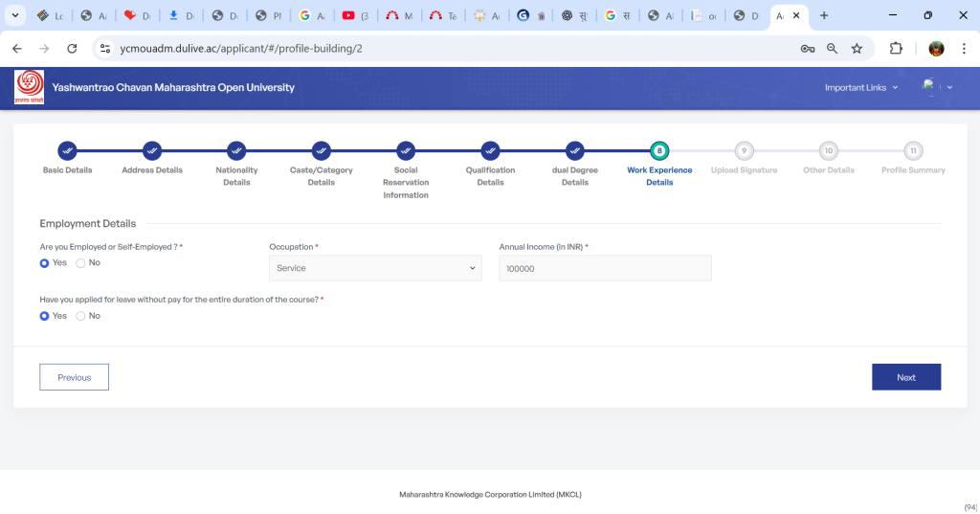This screenshot has height=514, width=980.
Task: Choose No for leave without pay
Action: pos(80,316)
